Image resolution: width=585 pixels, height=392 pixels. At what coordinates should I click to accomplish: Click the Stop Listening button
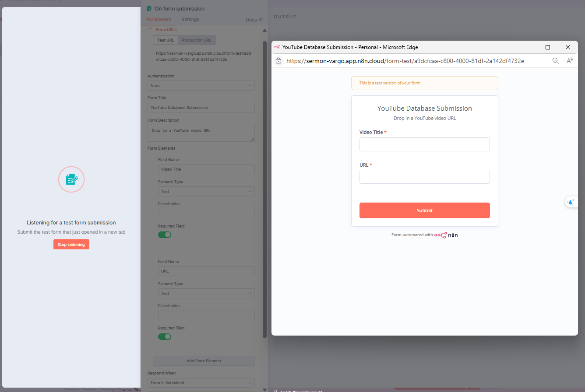tap(71, 244)
